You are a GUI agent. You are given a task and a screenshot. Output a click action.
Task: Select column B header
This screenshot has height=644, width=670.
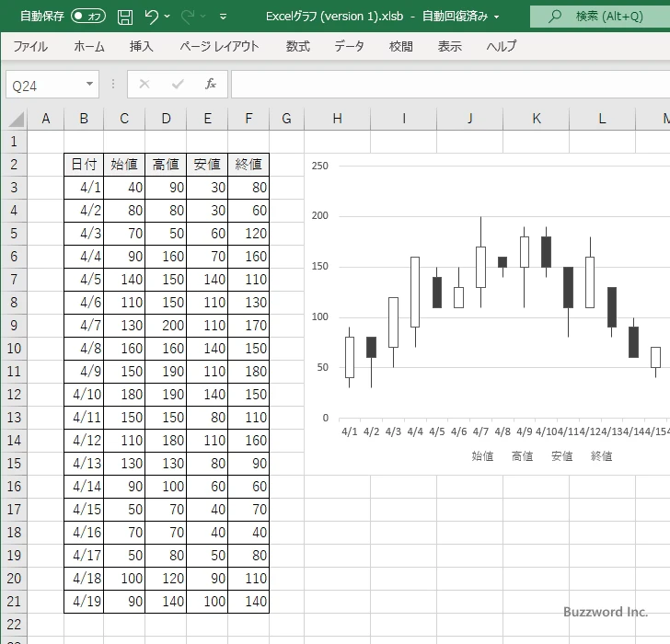pos(84,119)
